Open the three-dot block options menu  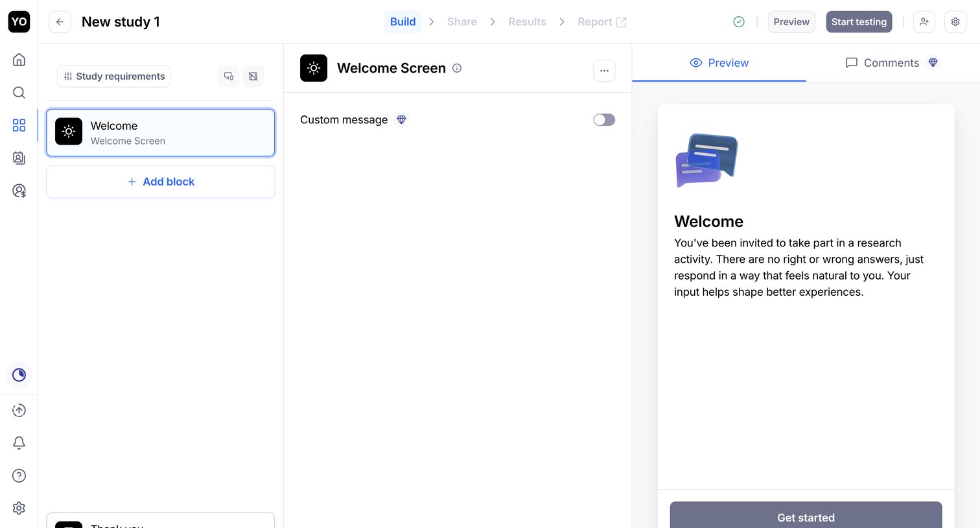click(x=604, y=71)
